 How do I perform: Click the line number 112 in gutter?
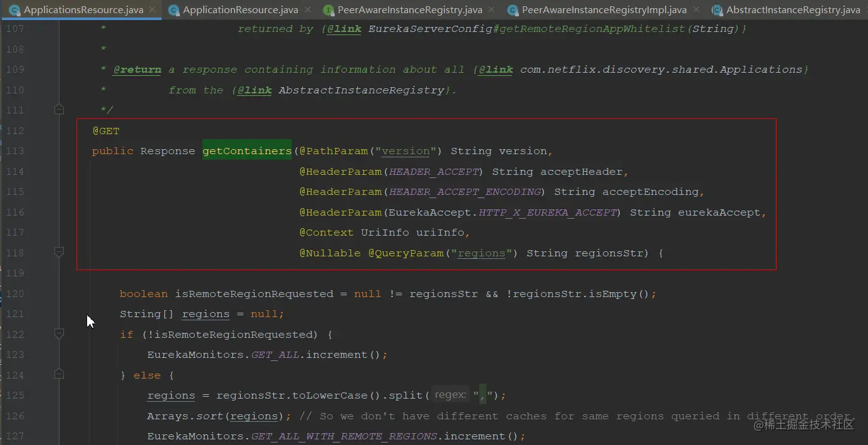coord(14,130)
